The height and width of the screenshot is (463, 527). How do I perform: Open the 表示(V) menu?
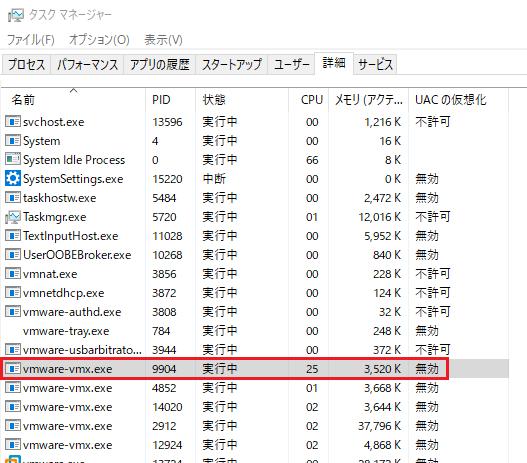pos(163,40)
